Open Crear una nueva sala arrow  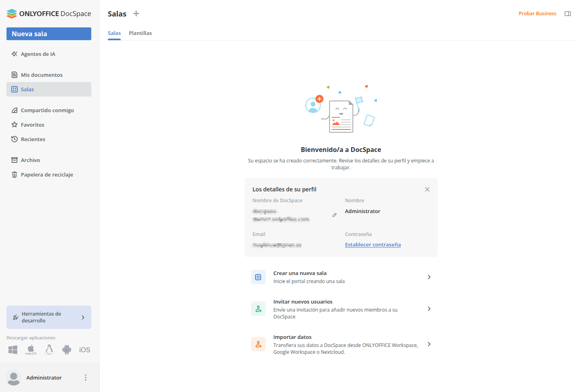point(429,277)
